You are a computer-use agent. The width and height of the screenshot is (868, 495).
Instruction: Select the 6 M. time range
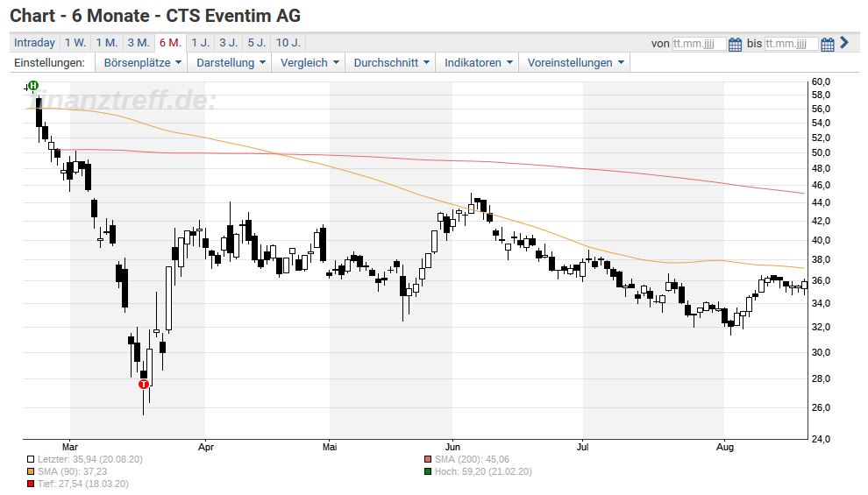pyautogui.click(x=170, y=43)
